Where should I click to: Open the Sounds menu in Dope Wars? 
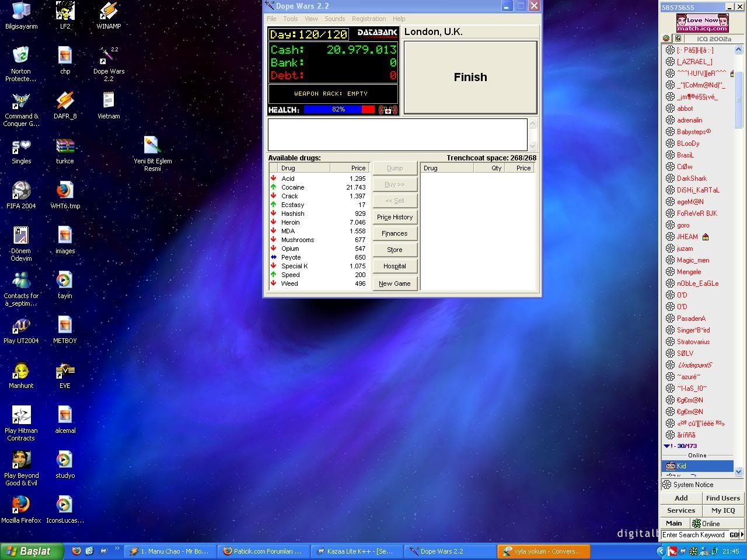(334, 19)
